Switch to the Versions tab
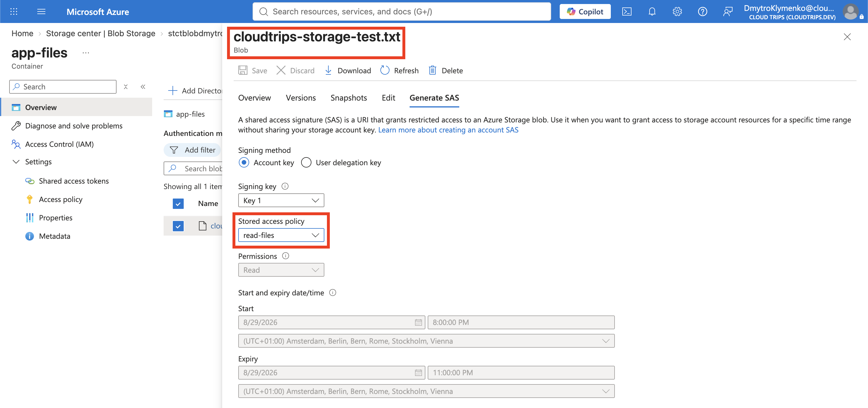The width and height of the screenshot is (868, 408). pos(301,98)
